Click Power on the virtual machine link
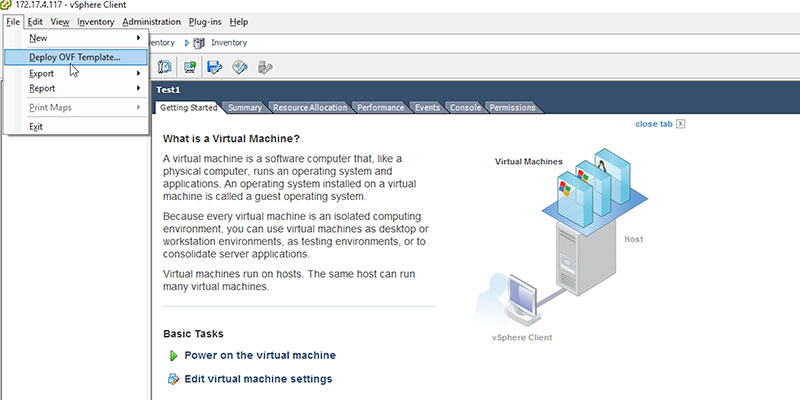The height and width of the screenshot is (400, 800). (260, 355)
